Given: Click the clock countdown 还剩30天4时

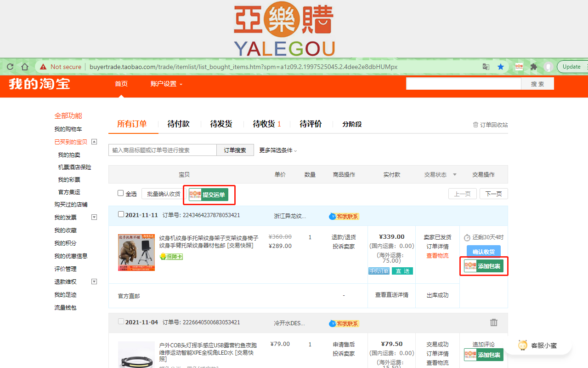Looking at the screenshot, I should coord(484,237).
